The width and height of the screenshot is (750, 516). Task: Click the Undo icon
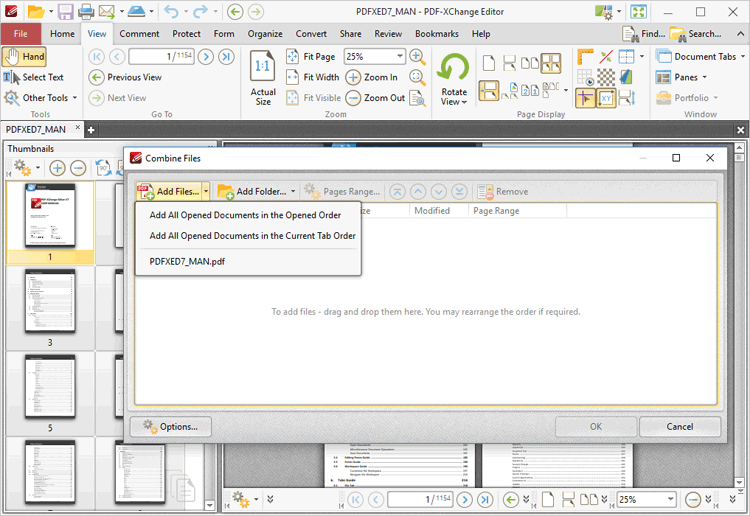coord(171,11)
